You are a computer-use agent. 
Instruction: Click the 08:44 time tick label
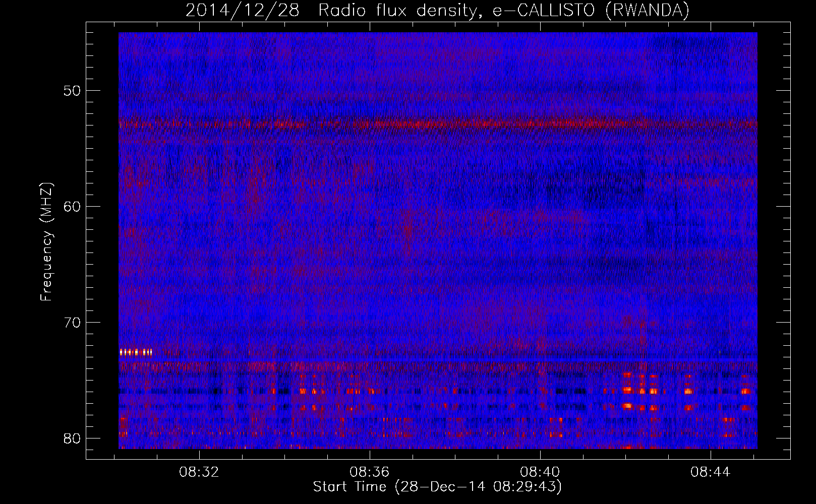pos(711,472)
